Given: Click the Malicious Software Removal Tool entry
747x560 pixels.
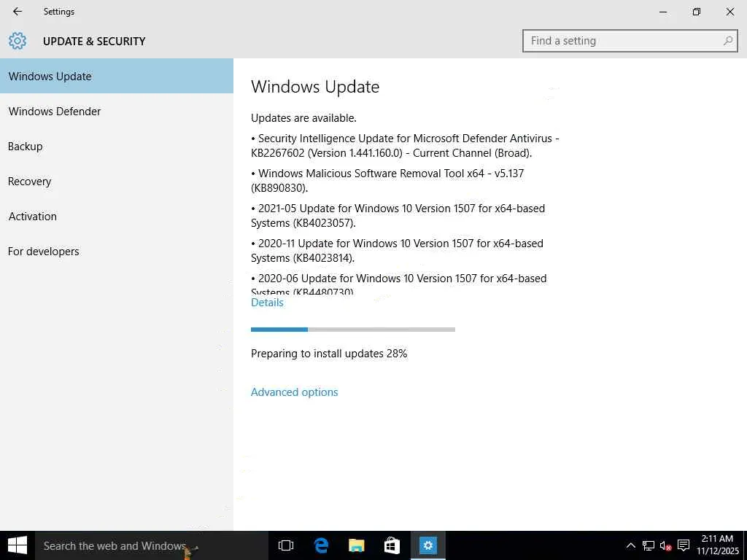Looking at the screenshot, I should pyautogui.click(x=387, y=181).
